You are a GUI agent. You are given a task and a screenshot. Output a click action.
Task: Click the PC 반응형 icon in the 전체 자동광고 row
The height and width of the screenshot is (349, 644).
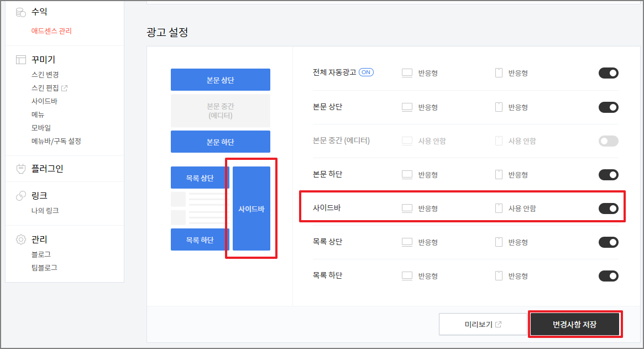[408, 72]
